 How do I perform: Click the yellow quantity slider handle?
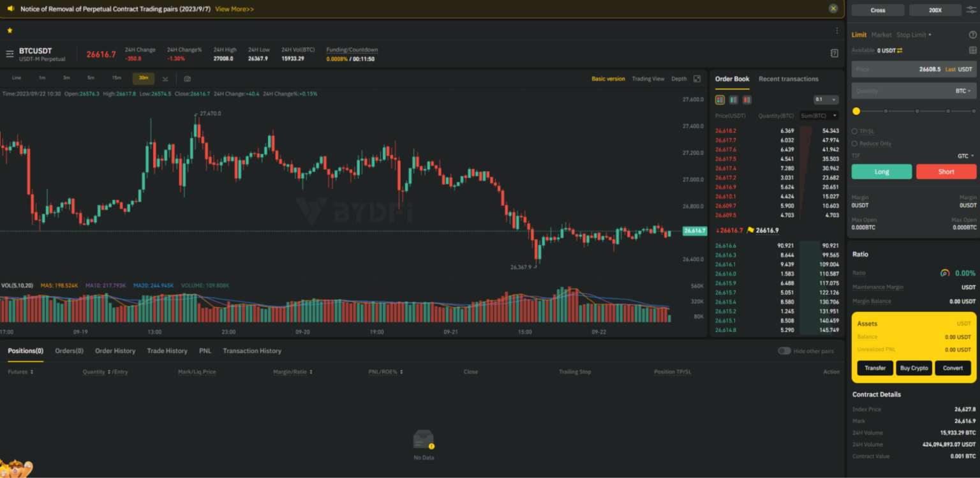856,111
